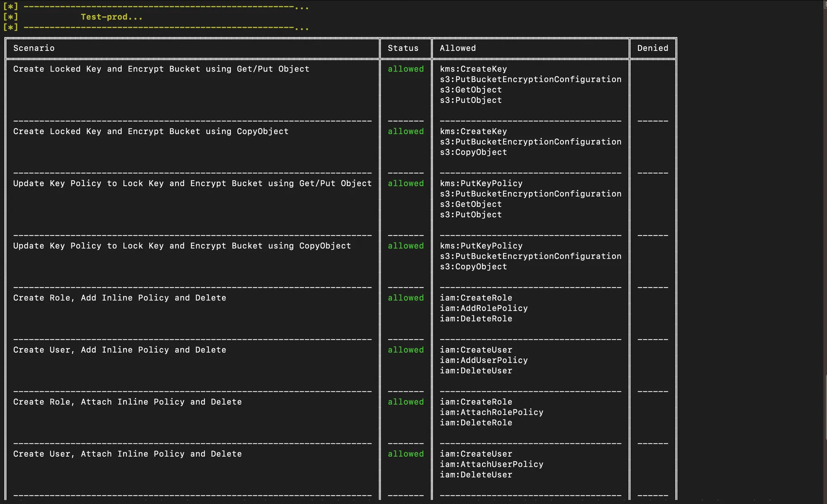Screen dimensions: 827x504
Task: Click the iam:AttachUserPolicy permission text
Action: pyautogui.click(x=491, y=464)
